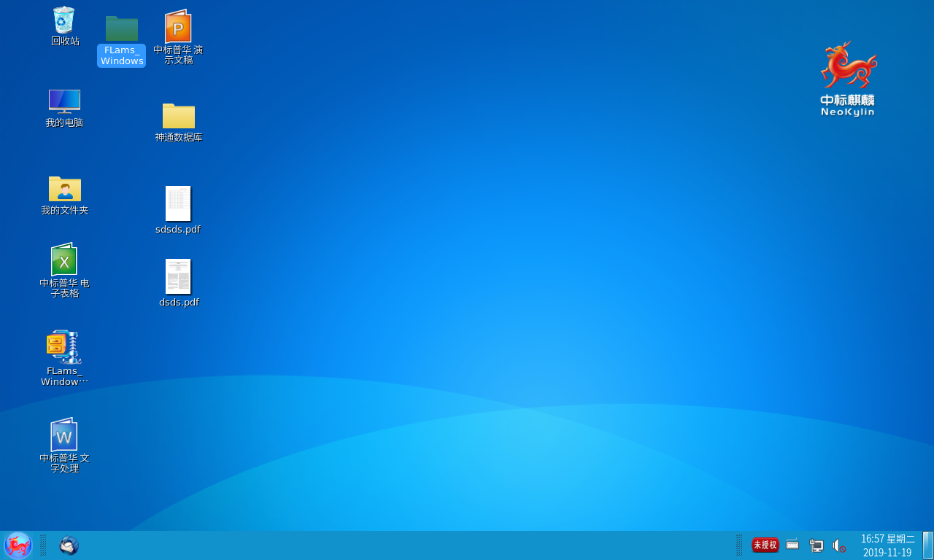Screen dimensions: 934x560
Task: Click the muted volume tray icon
Action: (x=839, y=545)
